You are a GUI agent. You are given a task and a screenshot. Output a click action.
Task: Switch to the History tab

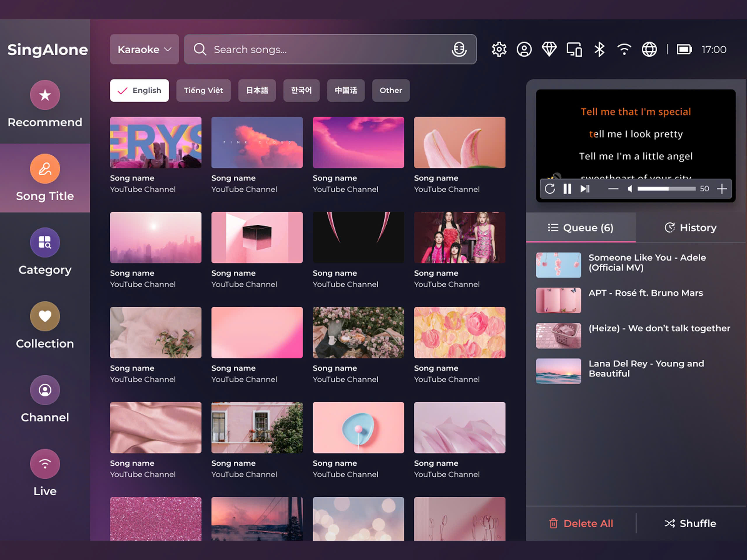click(691, 228)
